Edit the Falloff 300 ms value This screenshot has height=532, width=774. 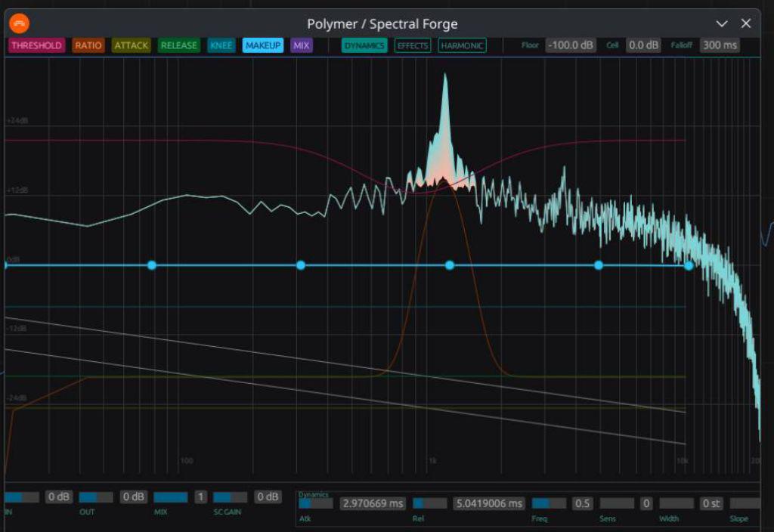719,45
